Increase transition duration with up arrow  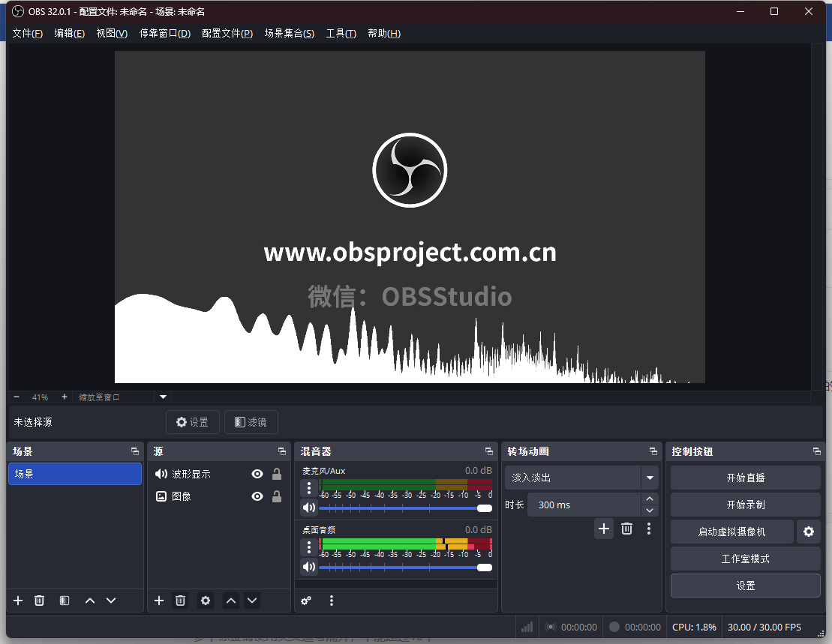coord(650,499)
